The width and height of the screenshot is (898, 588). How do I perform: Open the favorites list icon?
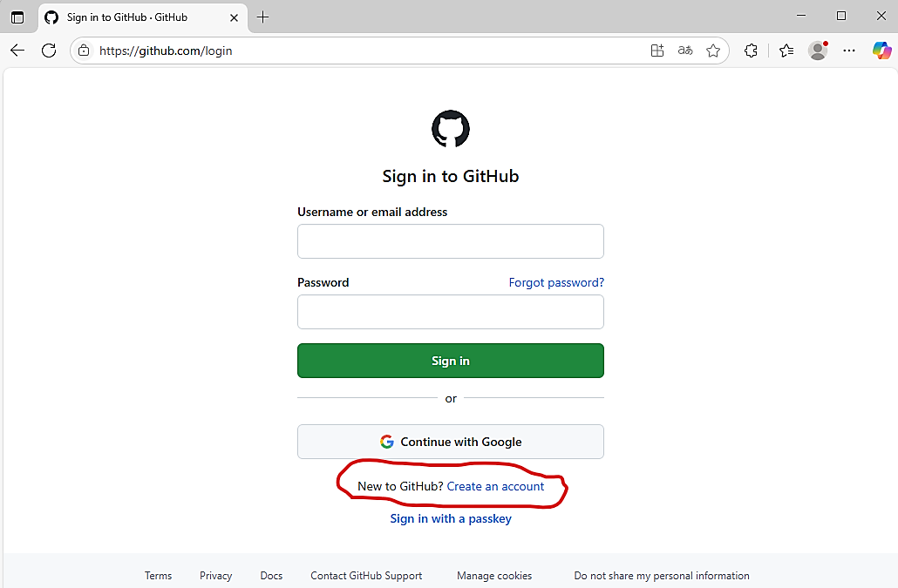coord(786,51)
